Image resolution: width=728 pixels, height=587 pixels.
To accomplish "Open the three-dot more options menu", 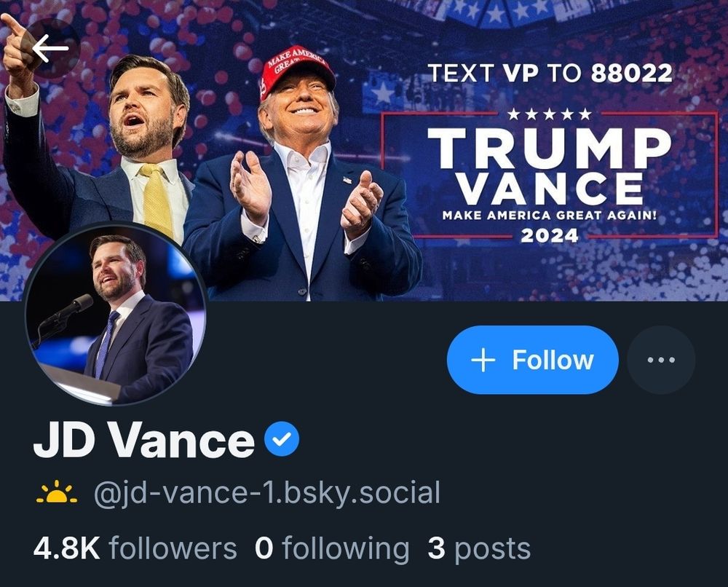I will pyautogui.click(x=660, y=360).
